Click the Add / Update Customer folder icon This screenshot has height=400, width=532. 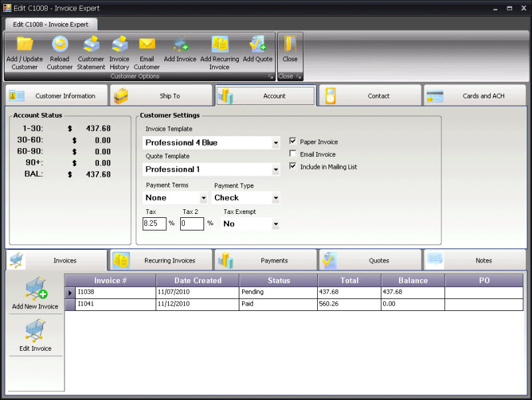coord(25,45)
